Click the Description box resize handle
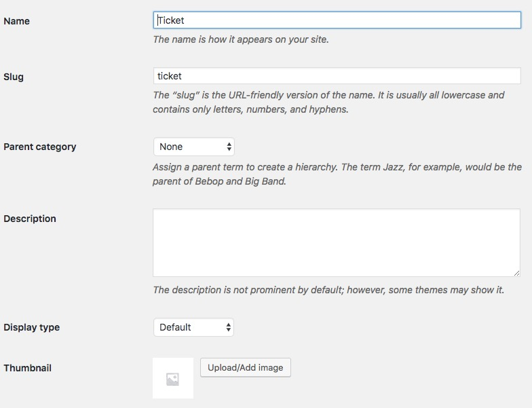The image size is (532, 408). click(516, 273)
